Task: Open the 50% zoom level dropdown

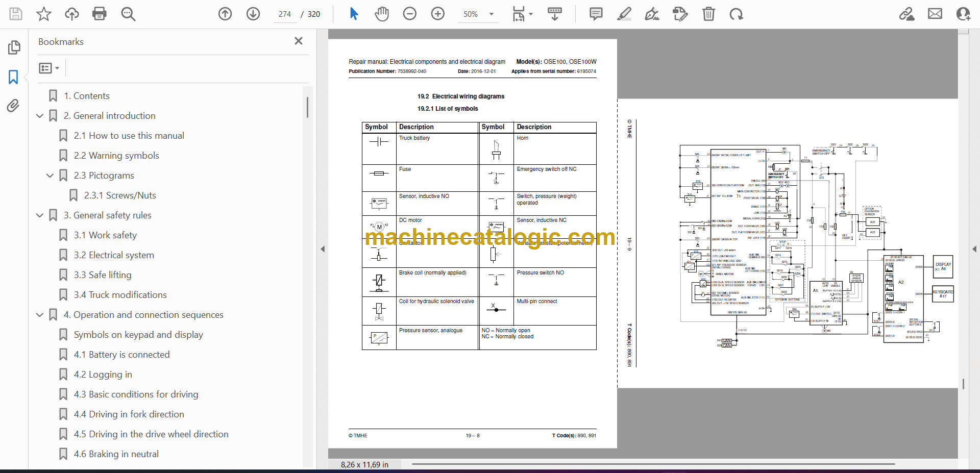Action: point(491,14)
